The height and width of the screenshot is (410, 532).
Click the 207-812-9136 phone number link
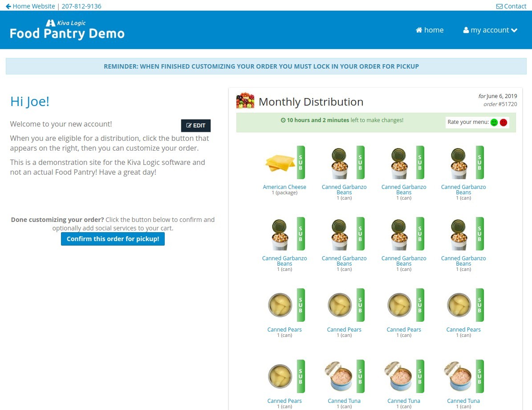coord(81,6)
